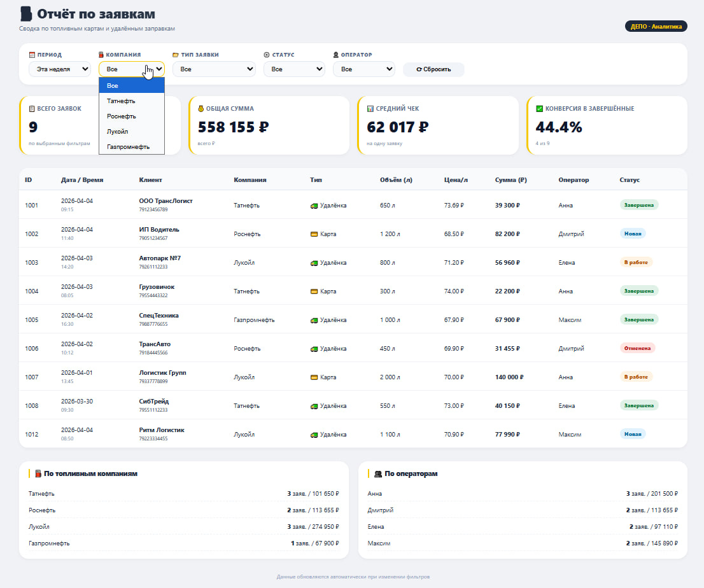
Task: Click the 558 155 ₽ total value
Action: [233, 127]
